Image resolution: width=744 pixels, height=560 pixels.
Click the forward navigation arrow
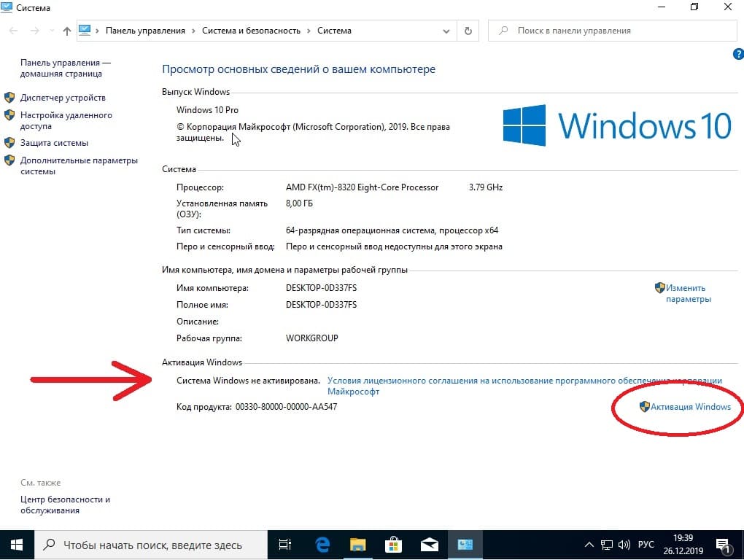tap(34, 31)
